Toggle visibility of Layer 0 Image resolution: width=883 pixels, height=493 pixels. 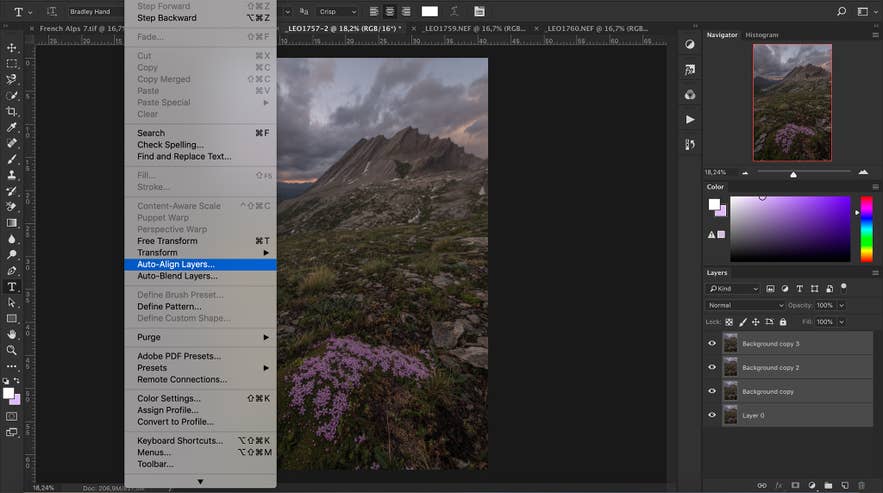point(712,415)
